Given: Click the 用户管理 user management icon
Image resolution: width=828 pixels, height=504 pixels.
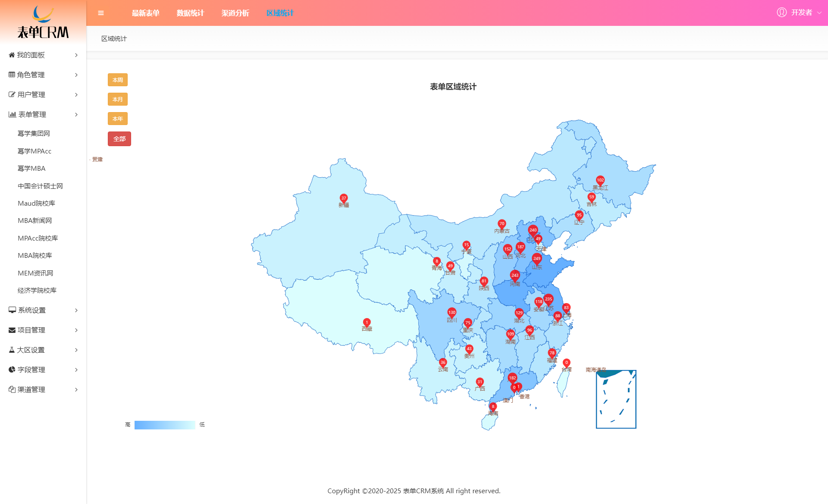Looking at the screenshot, I should 12,94.
